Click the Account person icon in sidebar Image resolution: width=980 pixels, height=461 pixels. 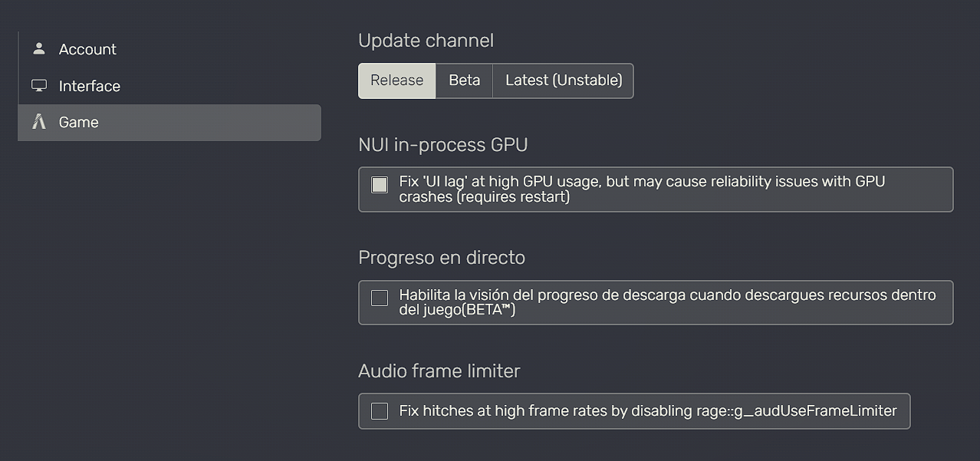pos(38,48)
